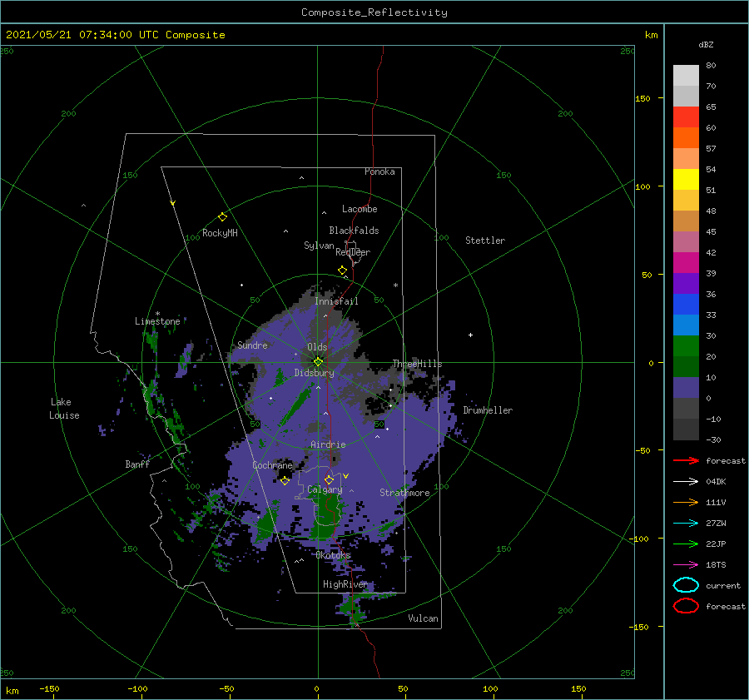Click the Composite_Reflectivity title text
This screenshot has width=749, height=700.
(x=374, y=12)
